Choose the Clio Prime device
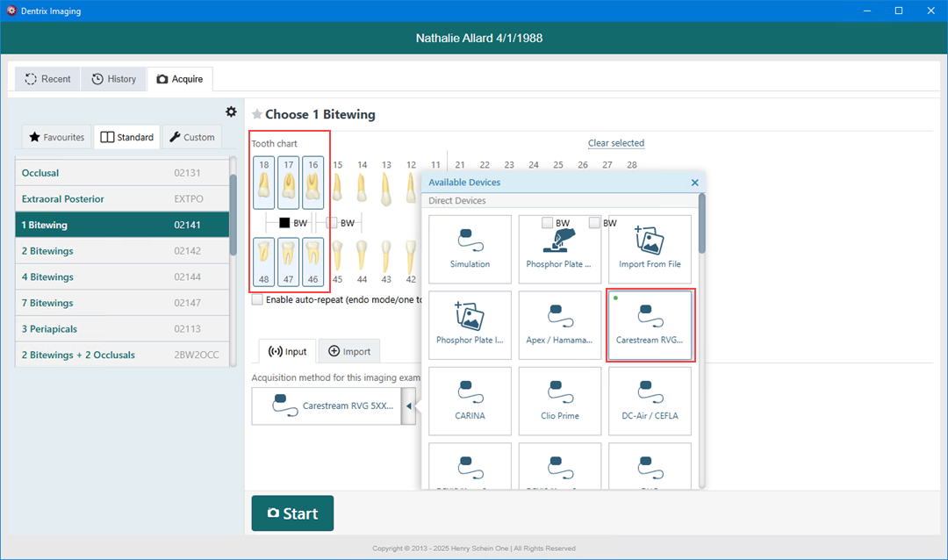Image resolution: width=948 pixels, height=560 pixels. 560,399
